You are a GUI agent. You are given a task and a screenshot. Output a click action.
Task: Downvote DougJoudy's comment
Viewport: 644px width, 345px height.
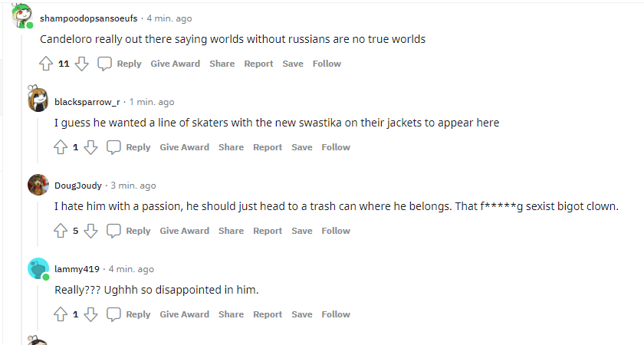pyautogui.click(x=90, y=231)
